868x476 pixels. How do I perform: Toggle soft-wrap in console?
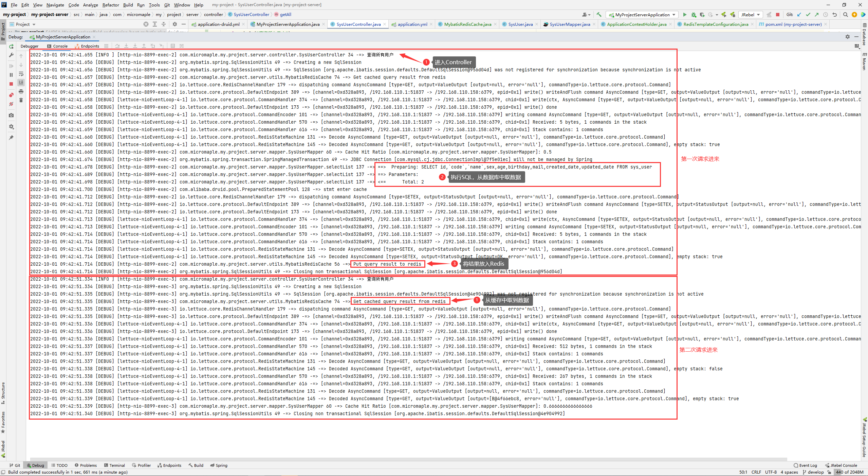[x=21, y=74]
